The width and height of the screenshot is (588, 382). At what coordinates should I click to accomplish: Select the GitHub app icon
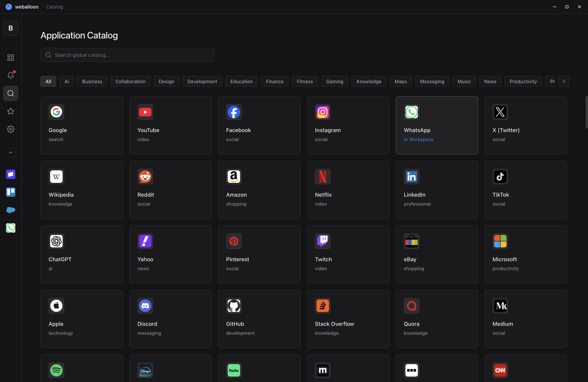(234, 306)
